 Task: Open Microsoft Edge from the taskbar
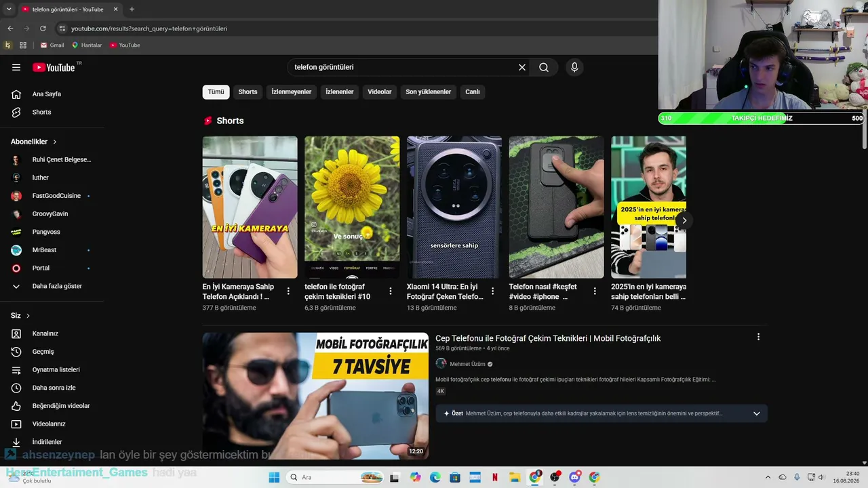click(435, 477)
